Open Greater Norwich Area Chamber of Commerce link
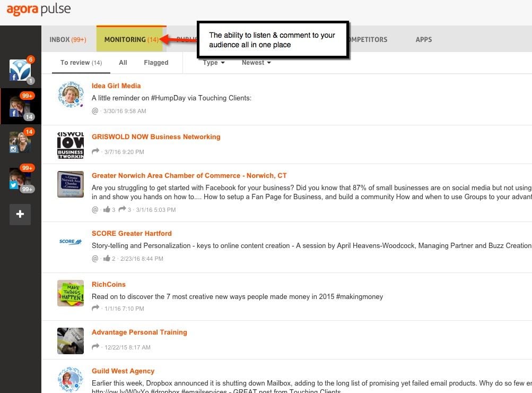Viewport: 532px width, 393px height. [189, 176]
